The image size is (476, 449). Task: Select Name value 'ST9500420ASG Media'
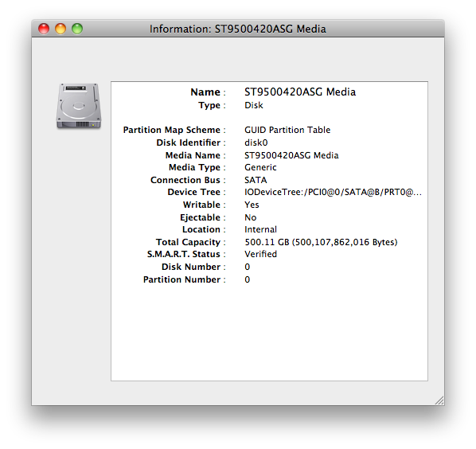[x=300, y=92]
